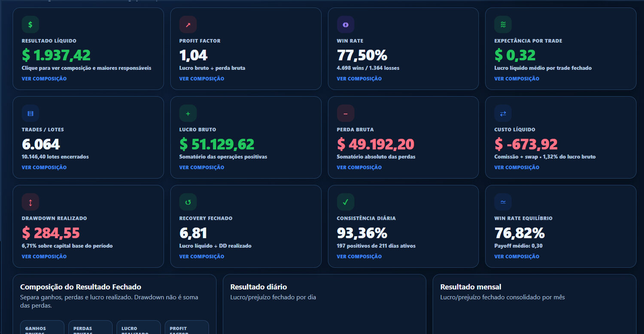Click the Resultado diário panel heading

pyautogui.click(x=258, y=287)
